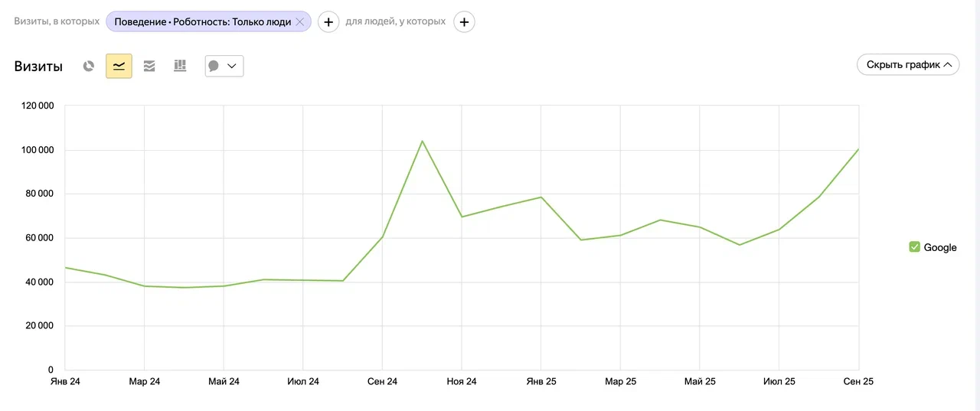Click the Google legend label
980x411 pixels.
click(x=940, y=247)
